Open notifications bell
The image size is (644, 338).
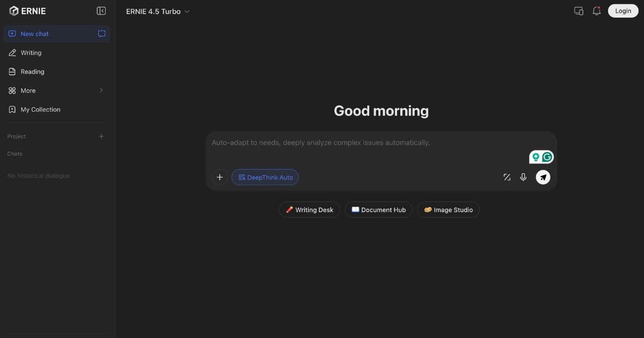(x=596, y=11)
